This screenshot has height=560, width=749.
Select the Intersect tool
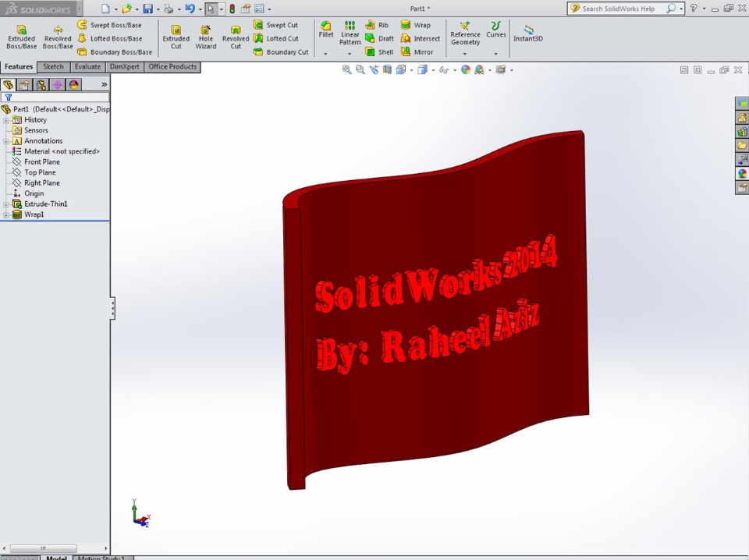coord(421,38)
